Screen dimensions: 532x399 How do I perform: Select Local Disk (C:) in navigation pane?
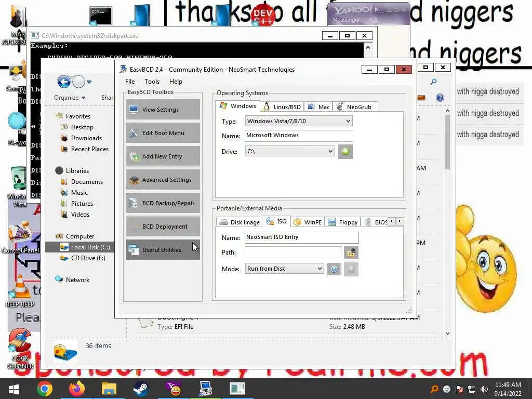click(79, 247)
